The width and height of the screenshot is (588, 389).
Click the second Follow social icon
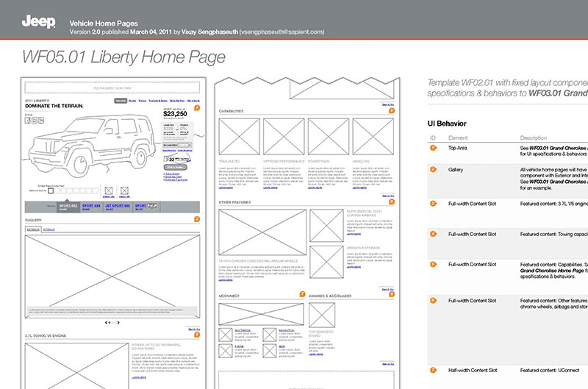(x=34, y=121)
